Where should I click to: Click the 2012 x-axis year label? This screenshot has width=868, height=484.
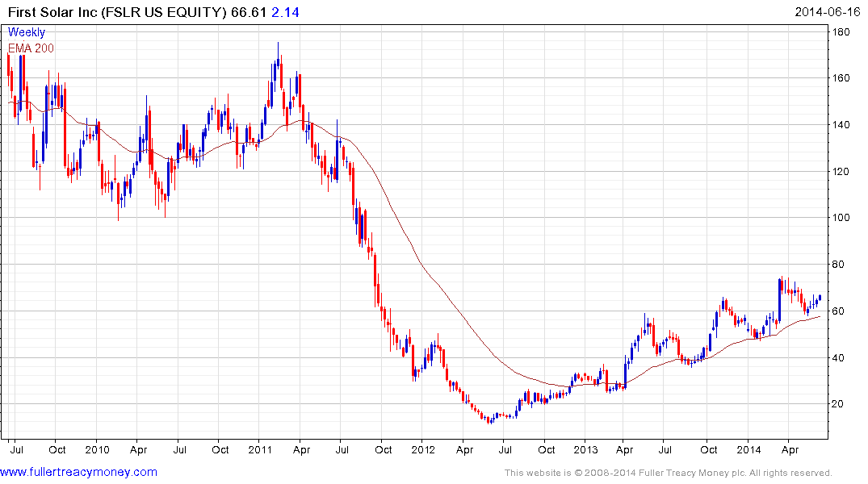point(423,449)
